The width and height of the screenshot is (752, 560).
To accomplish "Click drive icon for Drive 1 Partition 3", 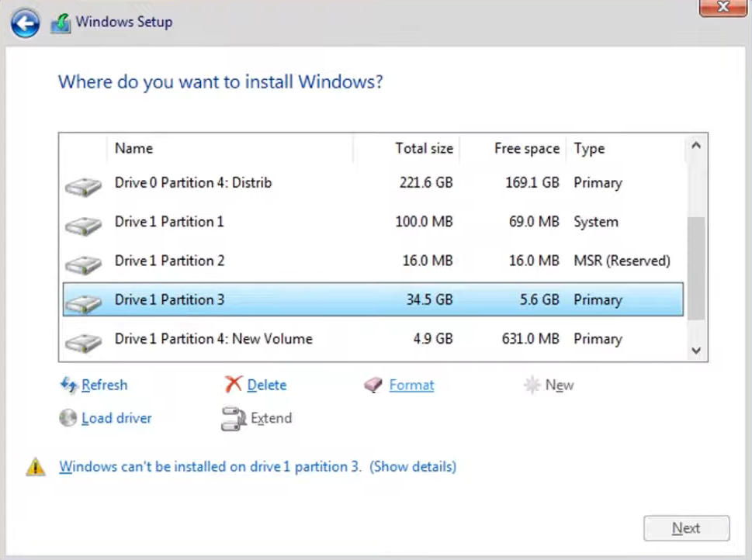I will (83, 304).
